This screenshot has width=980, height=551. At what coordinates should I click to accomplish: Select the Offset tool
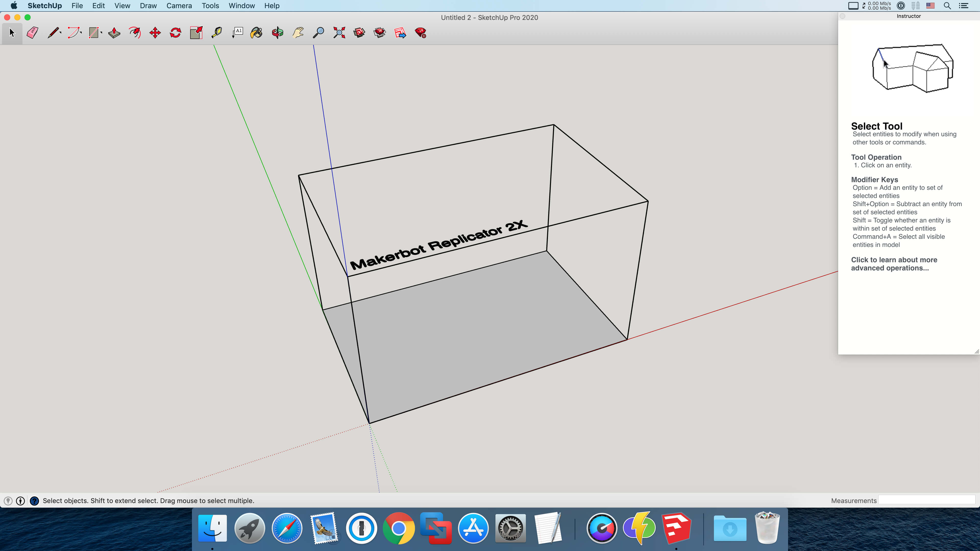pyautogui.click(x=135, y=33)
